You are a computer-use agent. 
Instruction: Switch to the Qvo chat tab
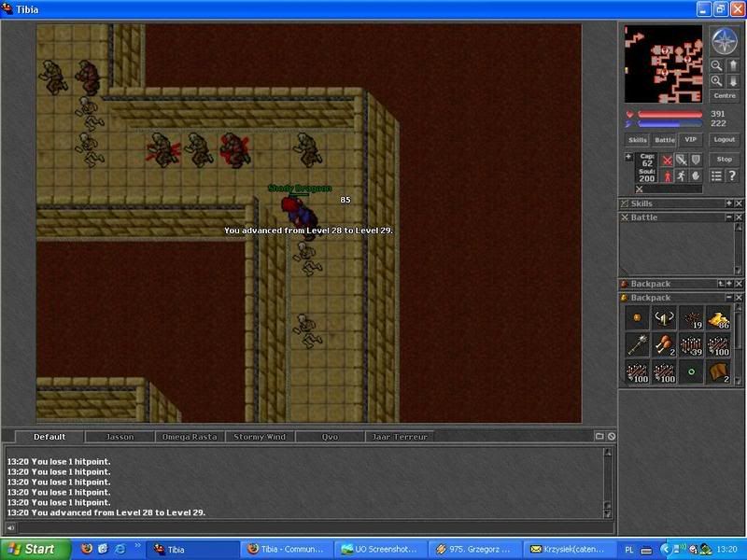coord(330,437)
